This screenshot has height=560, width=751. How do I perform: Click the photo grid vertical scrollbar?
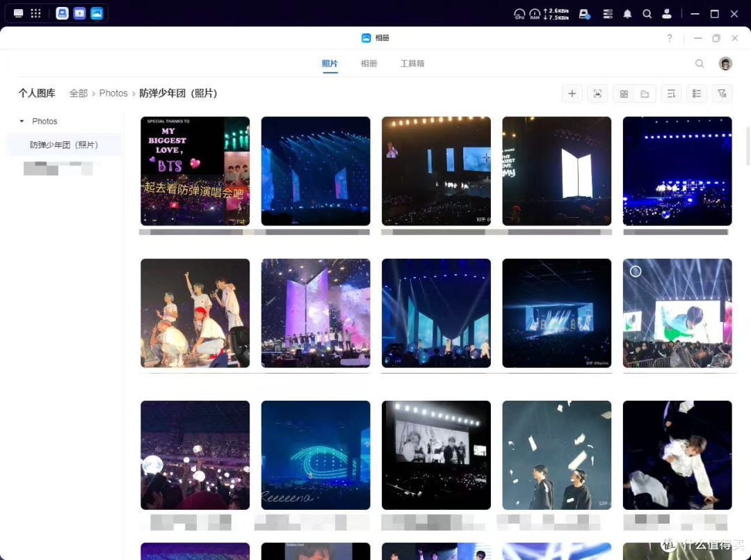click(x=748, y=146)
